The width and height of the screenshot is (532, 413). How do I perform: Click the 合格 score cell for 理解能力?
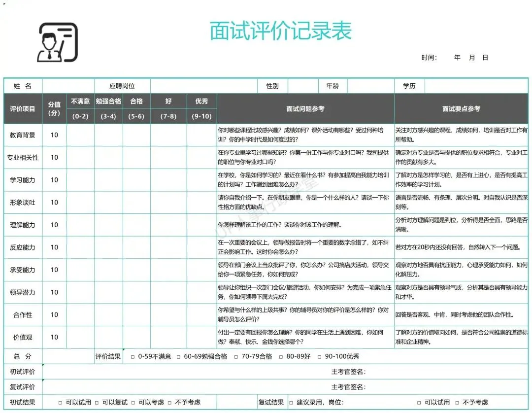136,225
